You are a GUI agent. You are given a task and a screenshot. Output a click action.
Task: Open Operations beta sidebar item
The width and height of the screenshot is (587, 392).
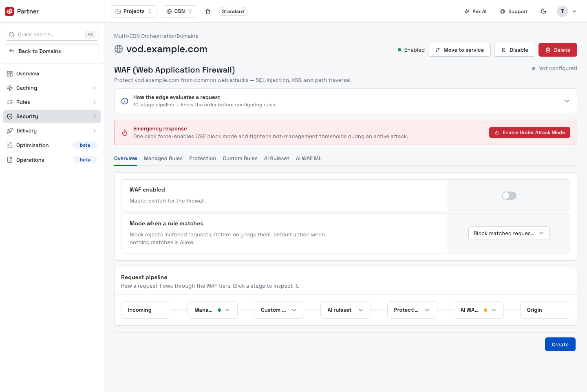click(x=52, y=160)
